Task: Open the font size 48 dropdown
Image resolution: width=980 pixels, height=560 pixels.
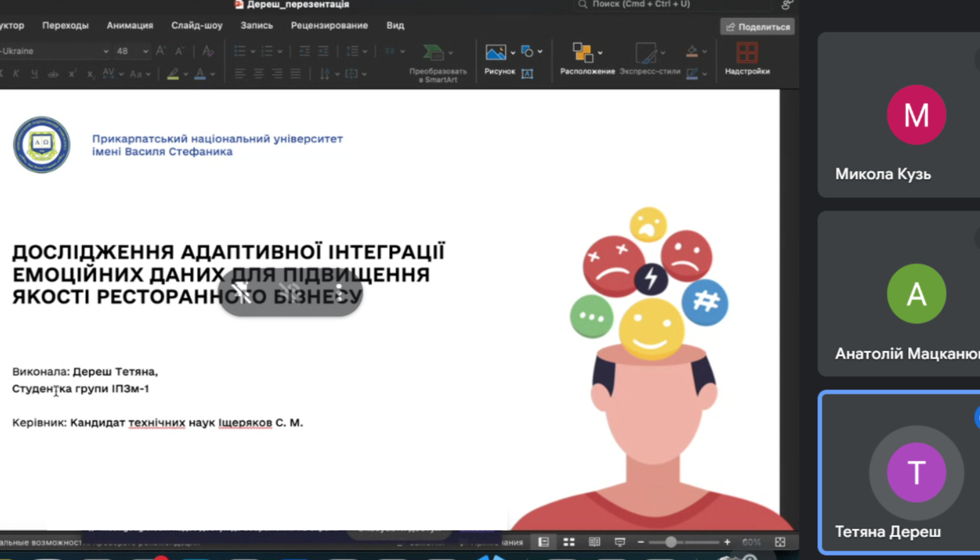Action: (145, 51)
